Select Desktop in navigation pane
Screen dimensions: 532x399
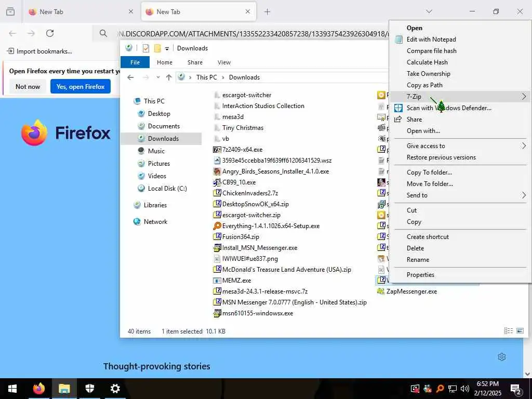159,114
